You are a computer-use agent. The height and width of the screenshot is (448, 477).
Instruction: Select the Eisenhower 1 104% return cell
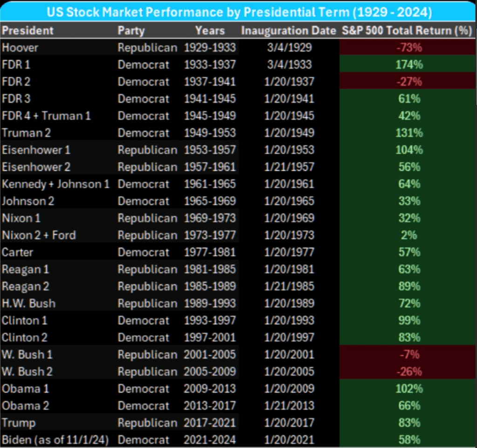[x=407, y=150]
